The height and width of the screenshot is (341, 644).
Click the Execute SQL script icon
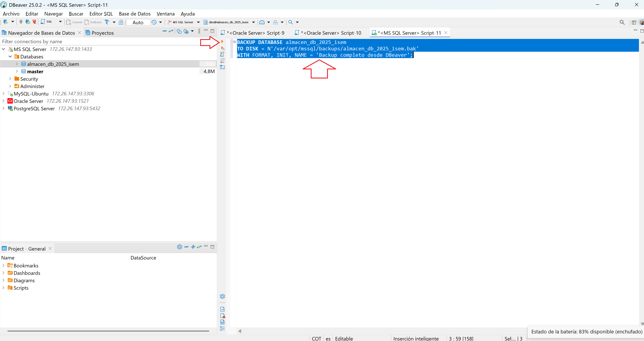point(222,54)
